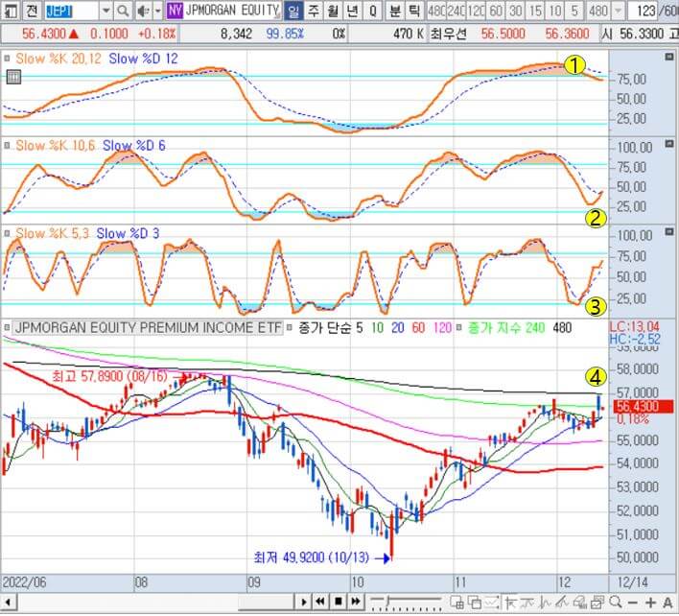Select the 30 interval button
The width and height of the screenshot is (679, 616).
tap(516, 11)
